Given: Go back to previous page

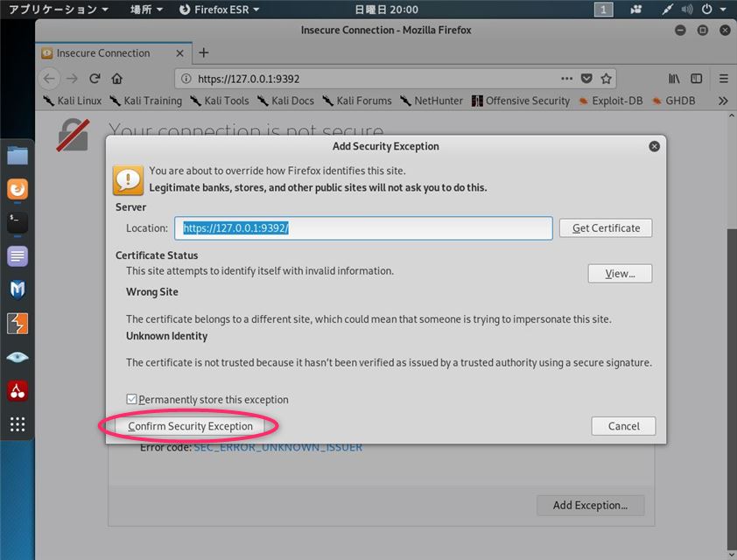Looking at the screenshot, I should click(49, 79).
